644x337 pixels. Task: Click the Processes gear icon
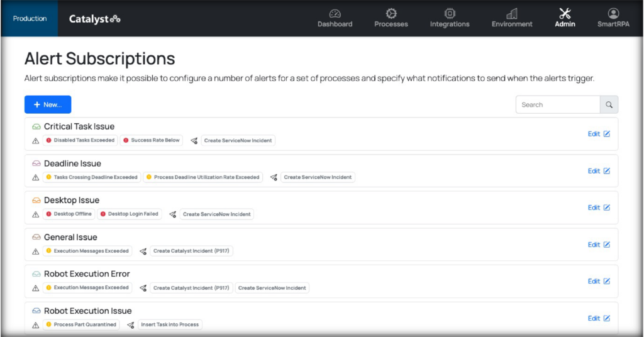coord(391,13)
